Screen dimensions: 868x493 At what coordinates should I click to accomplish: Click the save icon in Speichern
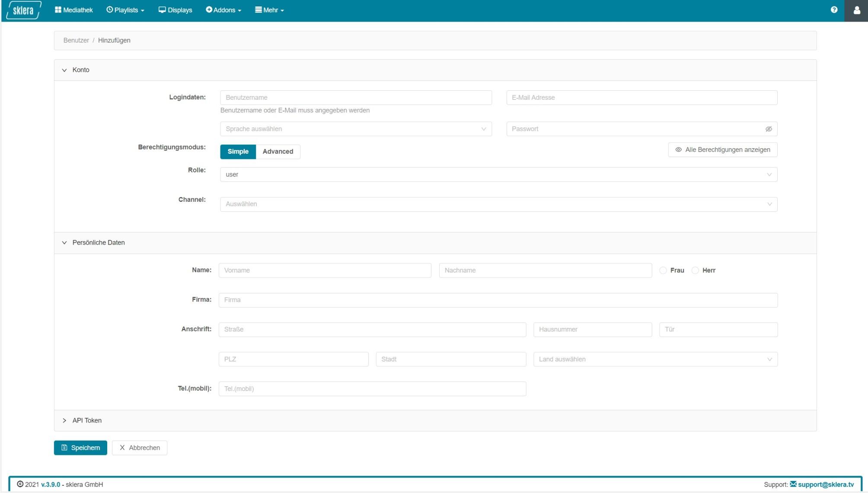pyautogui.click(x=64, y=448)
